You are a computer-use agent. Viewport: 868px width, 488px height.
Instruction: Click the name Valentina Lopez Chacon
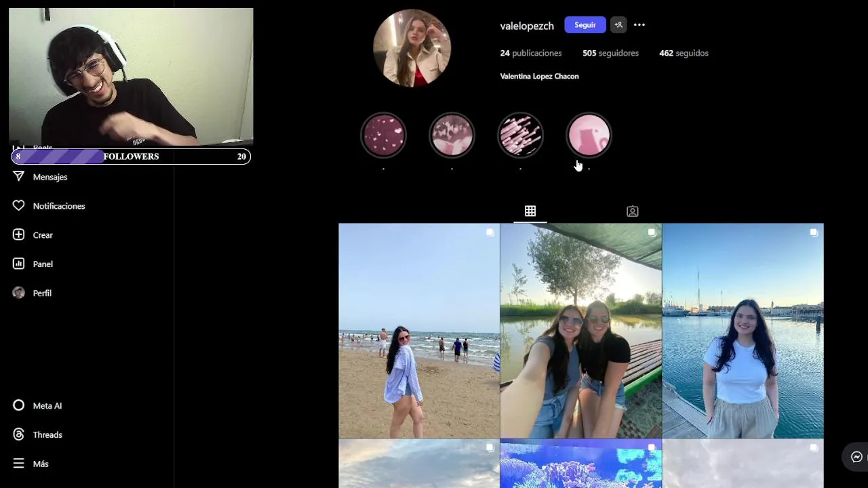click(x=539, y=77)
